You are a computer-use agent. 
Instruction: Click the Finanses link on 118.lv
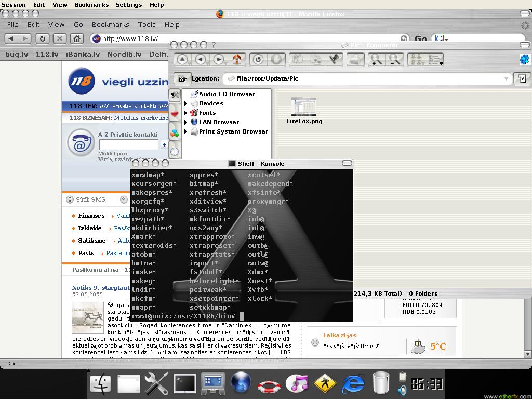(x=91, y=216)
